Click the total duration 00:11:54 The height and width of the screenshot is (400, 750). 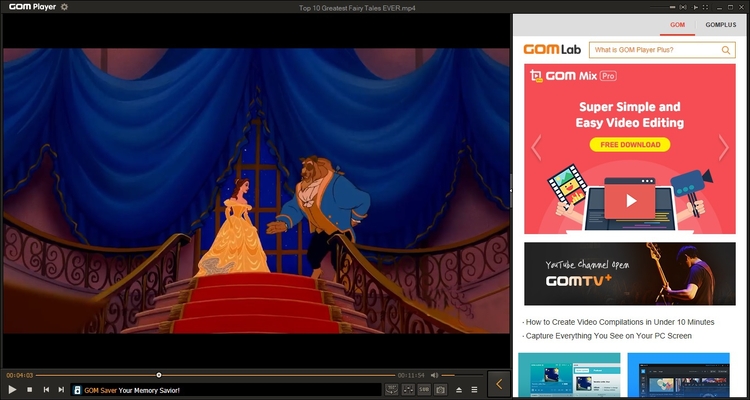tap(411, 375)
